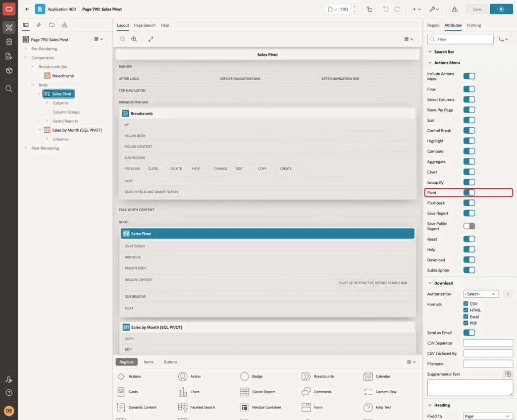This screenshot has height=420, width=517.
Task: Switch gallery to the Items tab
Action: coord(149,361)
